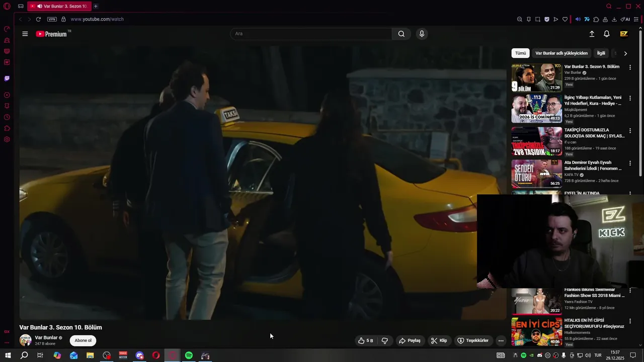Open Opera workspaces/tab islands icon

coord(21,7)
